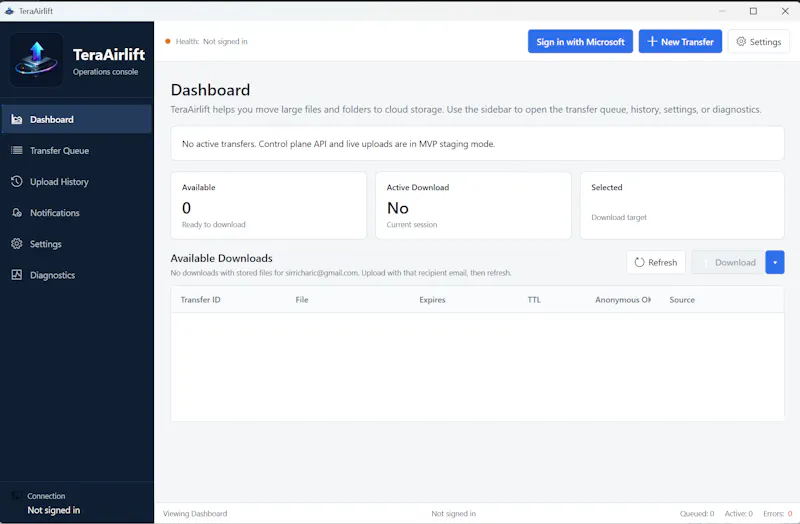Click the Anonymous OK column header
The width and height of the screenshot is (800, 524).
tap(622, 300)
